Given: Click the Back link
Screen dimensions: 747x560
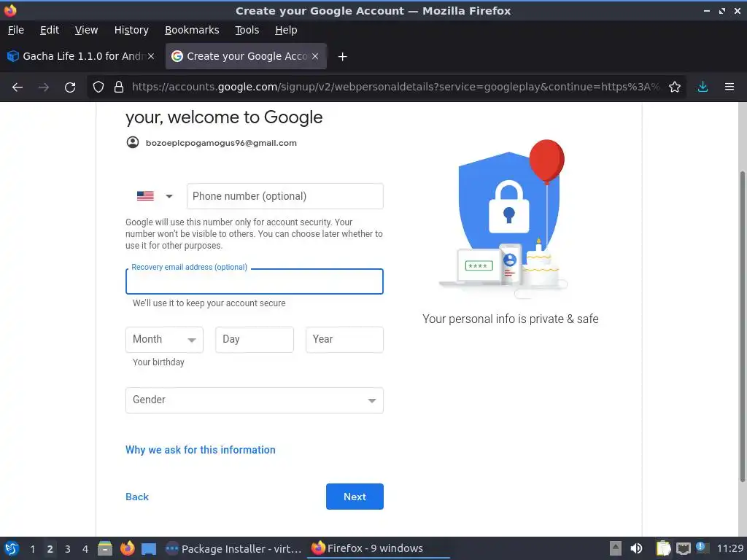Looking at the screenshot, I should [137, 497].
